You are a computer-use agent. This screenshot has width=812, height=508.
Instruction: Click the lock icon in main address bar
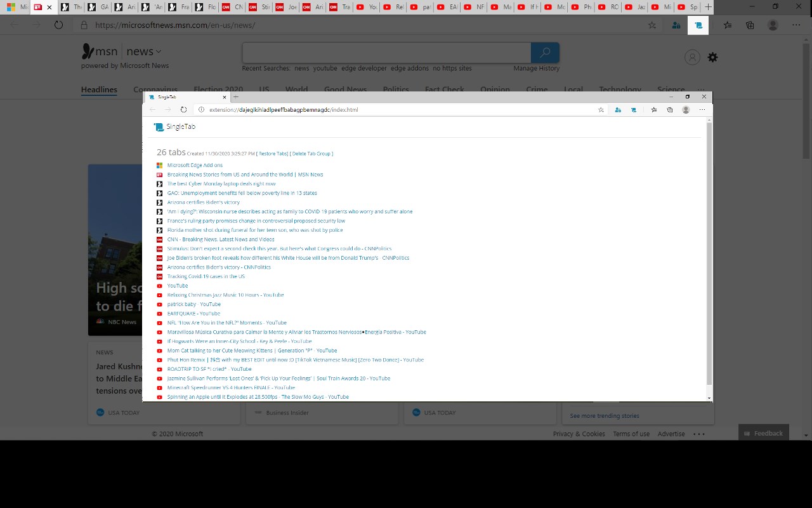84,25
